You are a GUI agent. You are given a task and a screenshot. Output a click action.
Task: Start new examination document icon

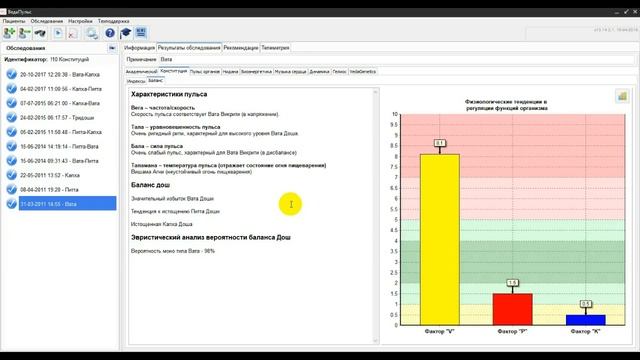pos(58,33)
